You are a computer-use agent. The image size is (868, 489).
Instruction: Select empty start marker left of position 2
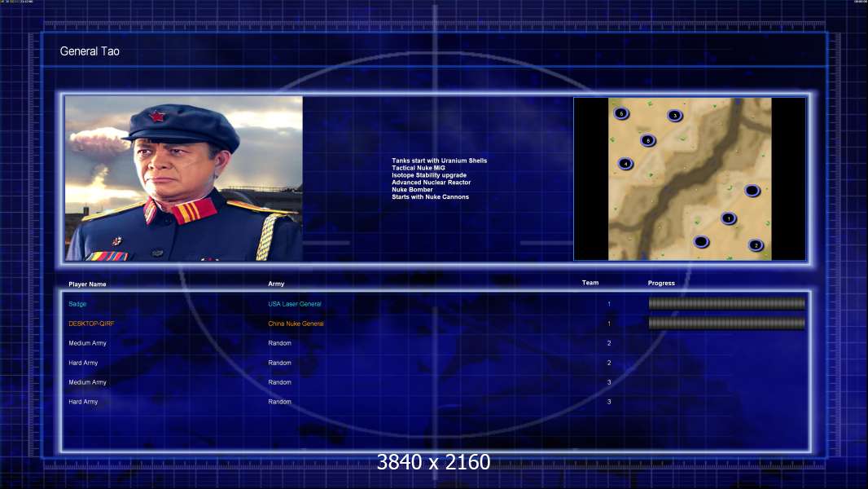click(701, 241)
